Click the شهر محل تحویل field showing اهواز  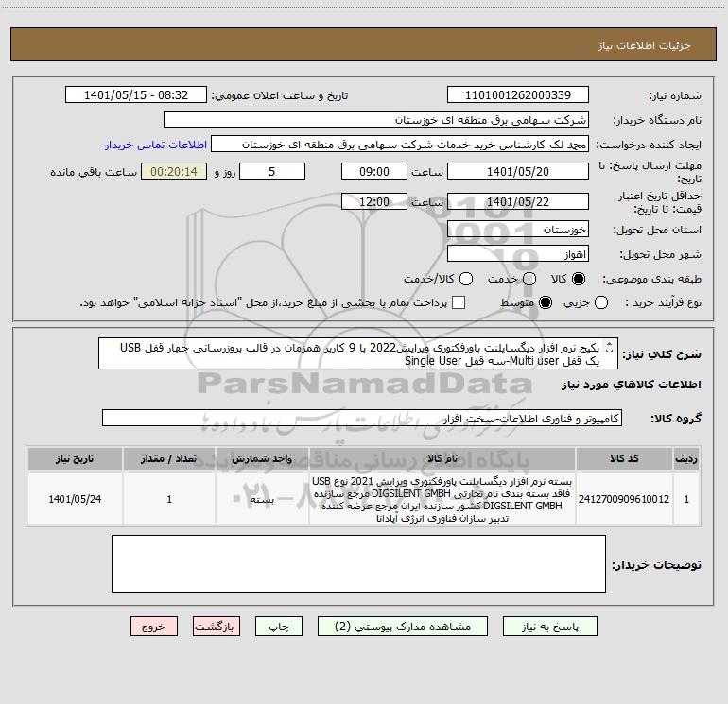pyautogui.click(x=518, y=254)
